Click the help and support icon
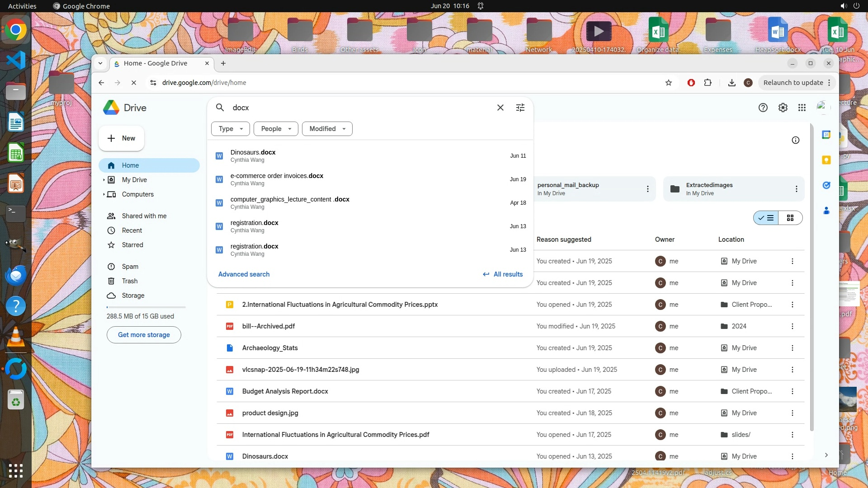The width and height of the screenshot is (868, 488). pyautogui.click(x=763, y=108)
